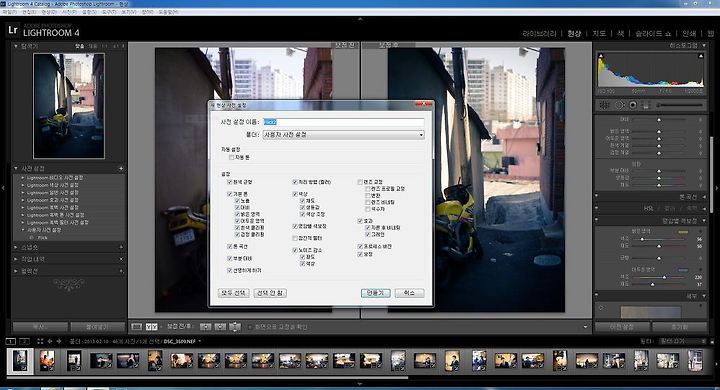Expand History panel triangle
This screenshot has width=720, height=390.
click(x=16, y=259)
